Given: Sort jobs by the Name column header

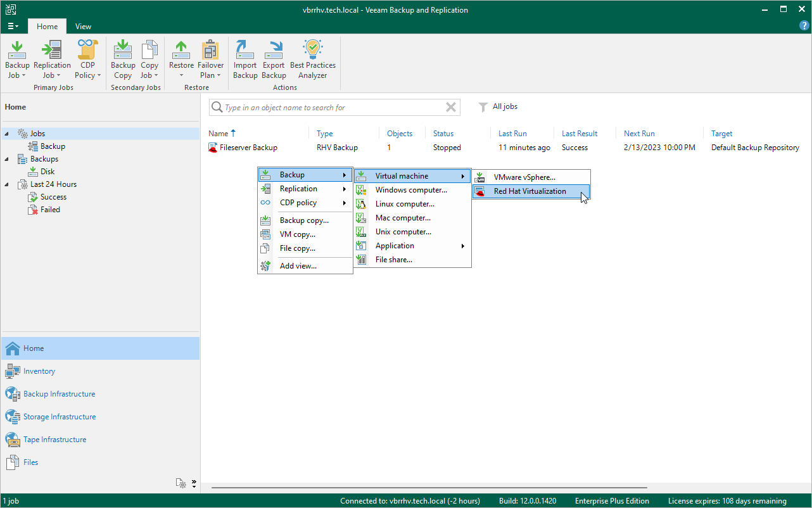Looking at the screenshot, I should [x=218, y=134].
